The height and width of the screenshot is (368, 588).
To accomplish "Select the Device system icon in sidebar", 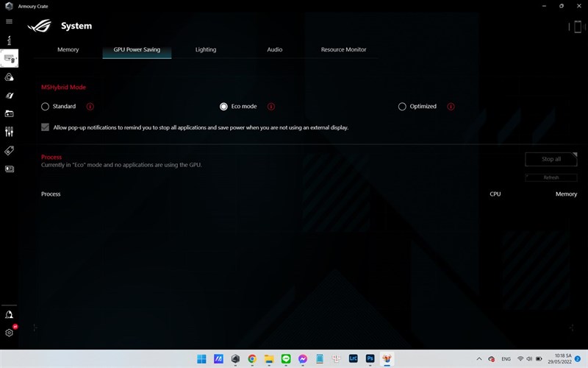I will coord(9,59).
